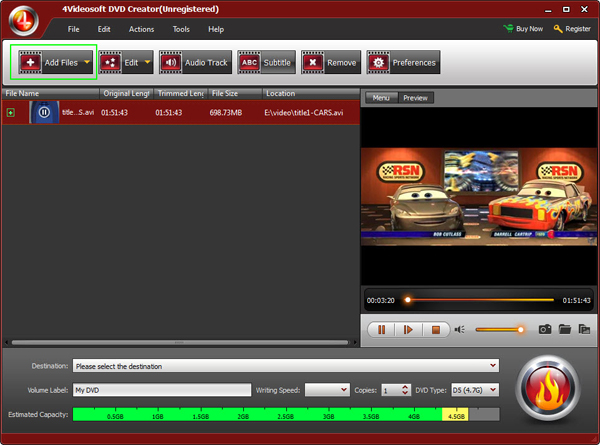
Task: Click the playback progress slider handle
Action: [408, 300]
